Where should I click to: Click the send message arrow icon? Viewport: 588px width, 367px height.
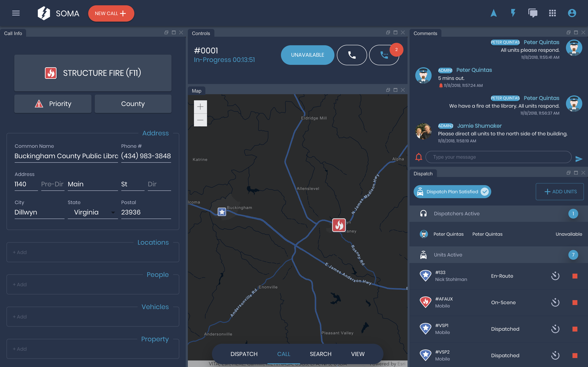pyautogui.click(x=579, y=159)
